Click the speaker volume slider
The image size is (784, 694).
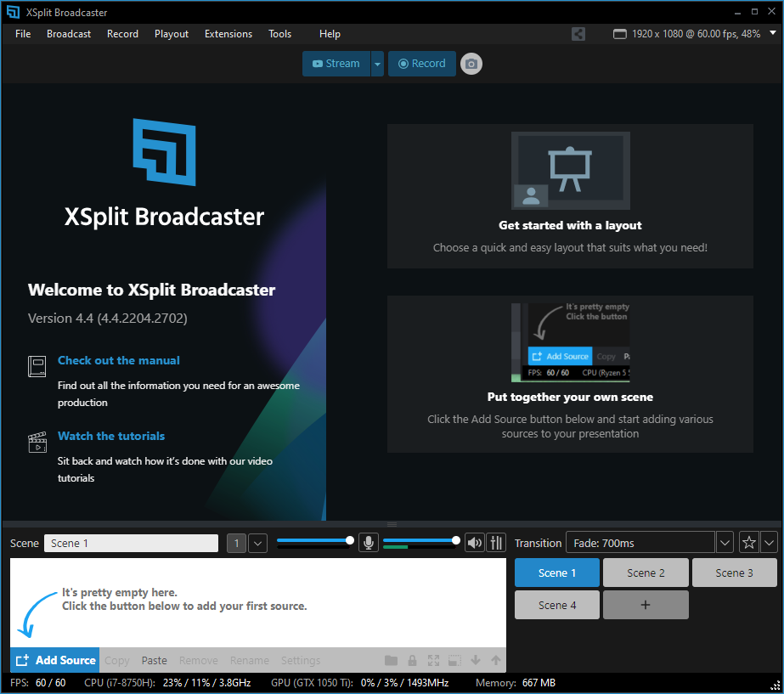[421, 540]
